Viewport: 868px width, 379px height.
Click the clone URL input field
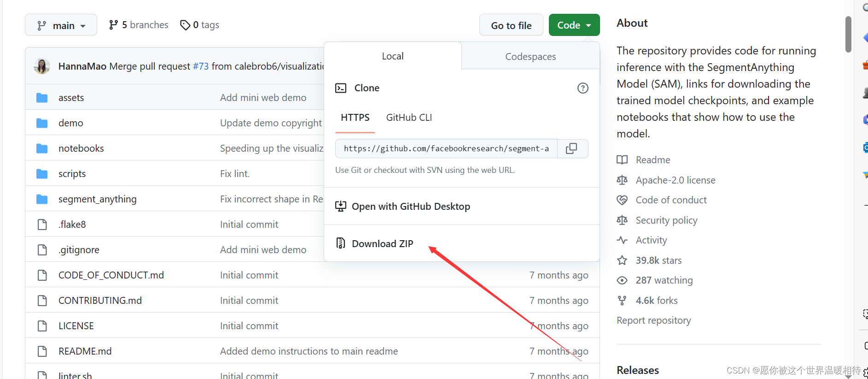point(447,148)
